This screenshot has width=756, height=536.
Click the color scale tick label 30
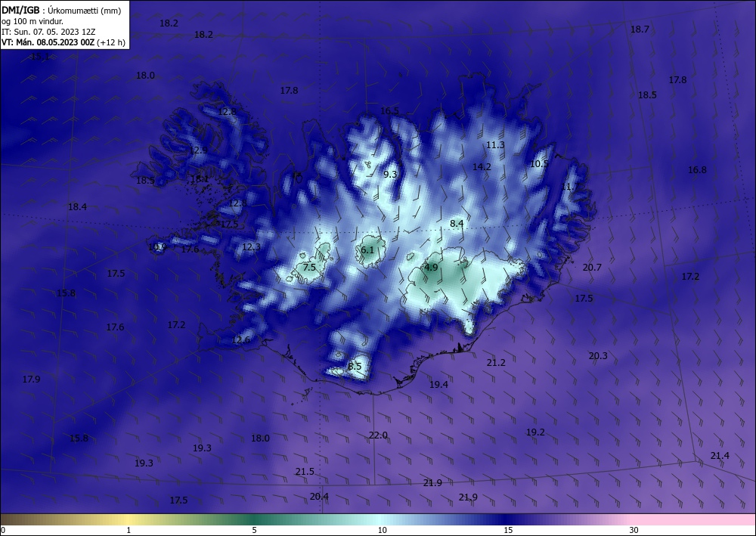click(x=634, y=530)
